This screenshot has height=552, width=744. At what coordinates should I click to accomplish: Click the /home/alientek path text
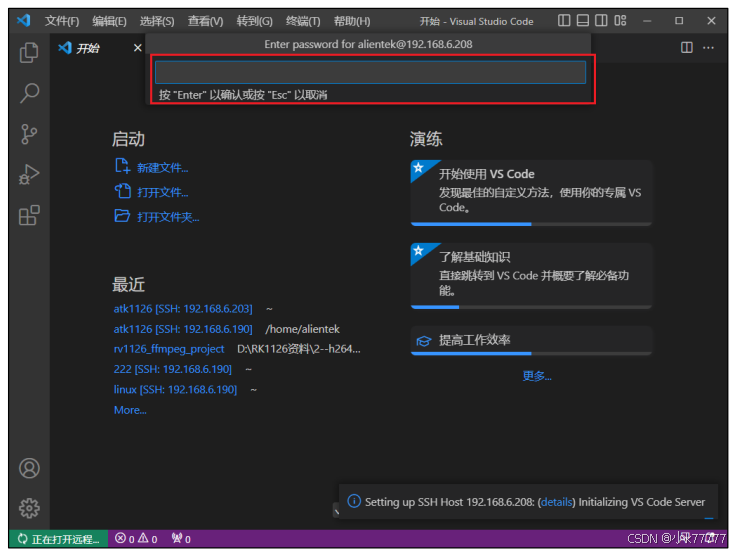(302, 329)
